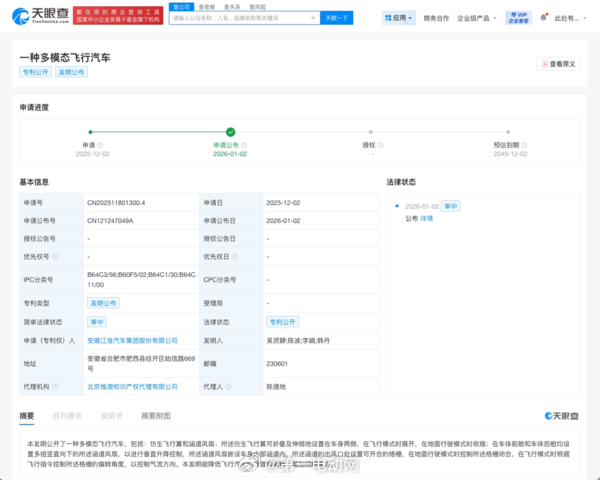Click the 查看原文 button
The width and height of the screenshot is (600, 480).
(559, 64)
